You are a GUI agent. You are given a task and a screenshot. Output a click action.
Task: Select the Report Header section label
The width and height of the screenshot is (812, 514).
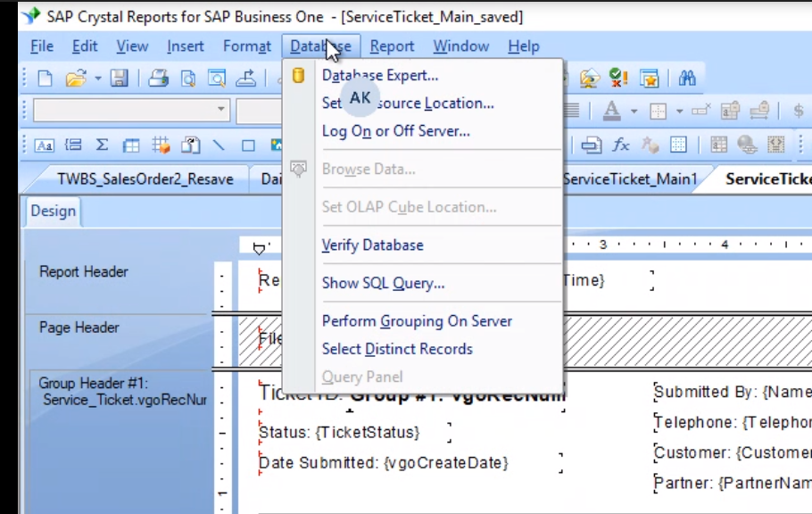pos(84,272)
